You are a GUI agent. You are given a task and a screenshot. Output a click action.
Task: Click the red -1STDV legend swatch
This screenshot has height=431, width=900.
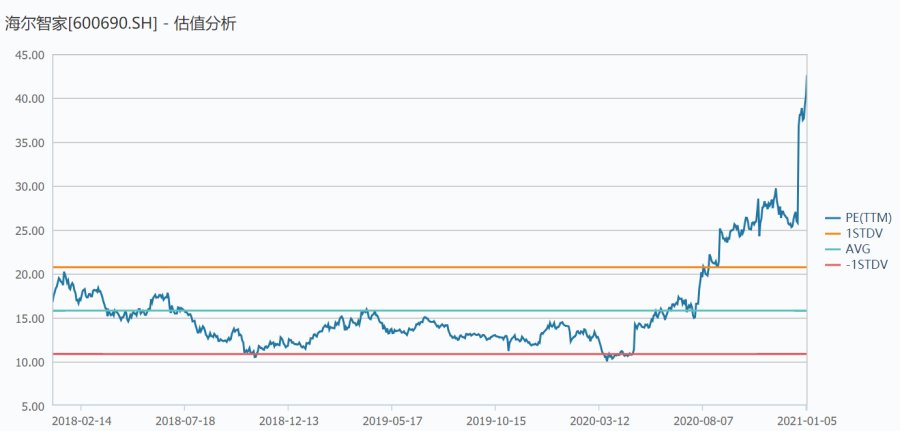(x=833, y=265)
